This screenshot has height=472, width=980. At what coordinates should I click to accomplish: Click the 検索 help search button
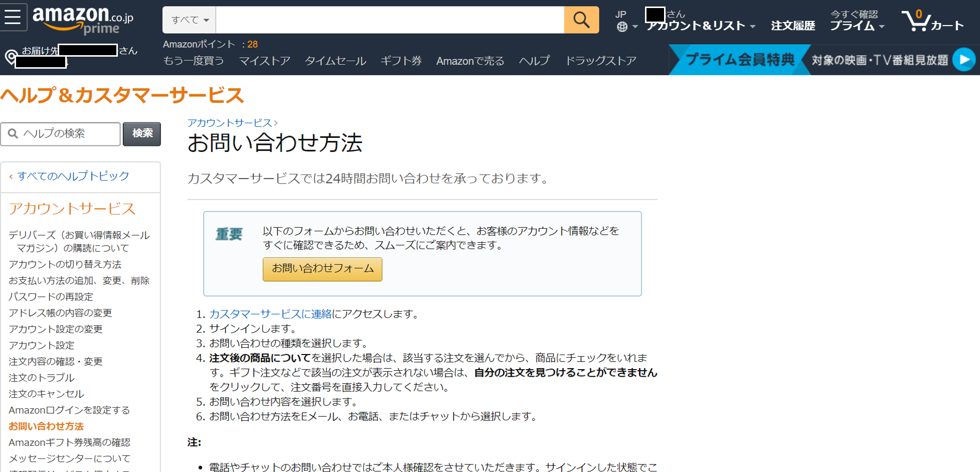[x=142, y=134]
